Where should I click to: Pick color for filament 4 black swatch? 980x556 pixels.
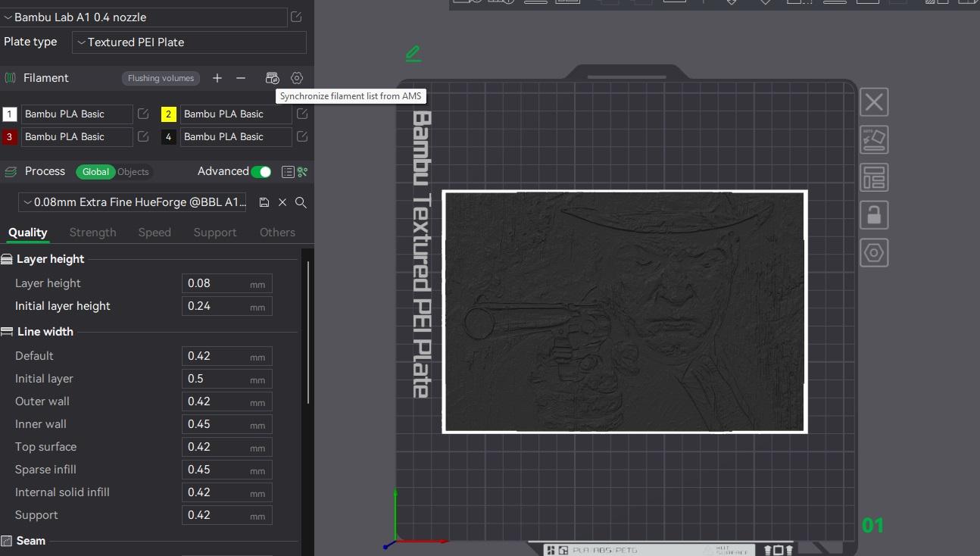pyautogui.click(x=168, y=137)
